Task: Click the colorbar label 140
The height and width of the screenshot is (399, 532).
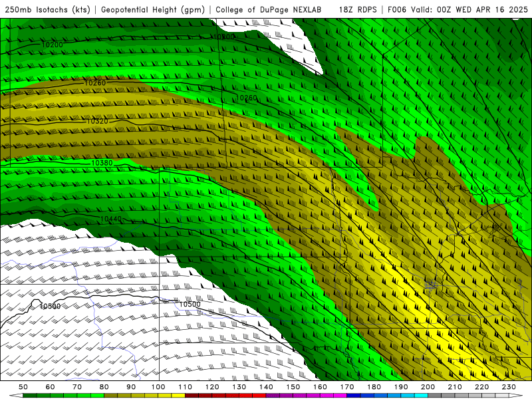Action: click(267, 387)
